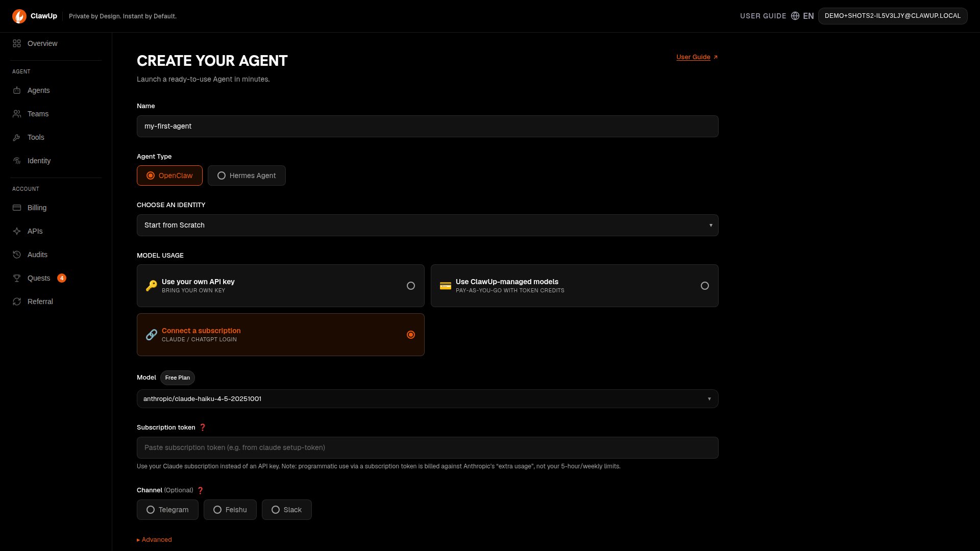The height and width of the screenshot is (551, 980).
Task: Select Slack channel
Action: (x=287, y=510)
